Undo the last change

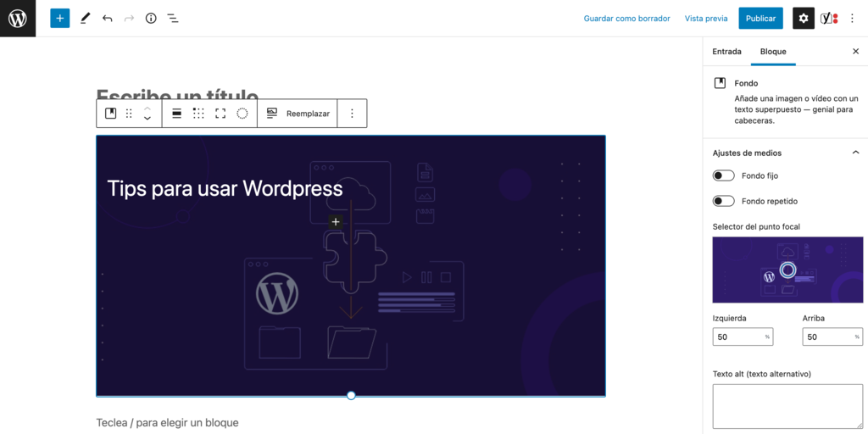pos(107,19)
